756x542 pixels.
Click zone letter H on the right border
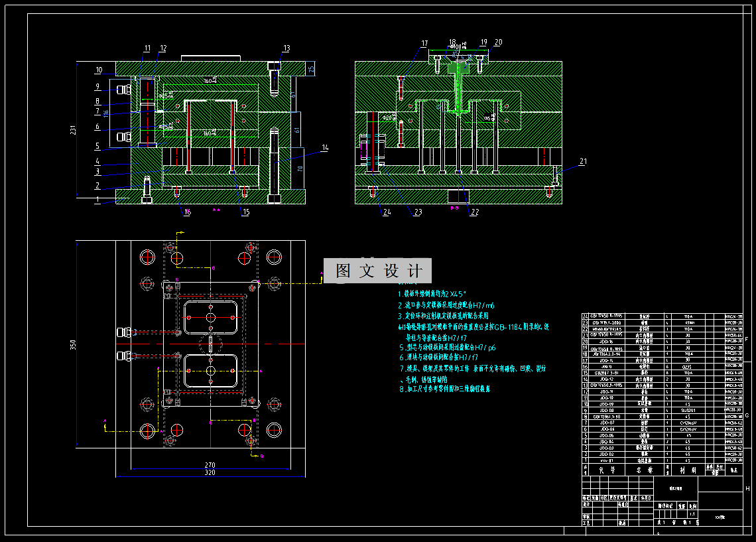748,488
